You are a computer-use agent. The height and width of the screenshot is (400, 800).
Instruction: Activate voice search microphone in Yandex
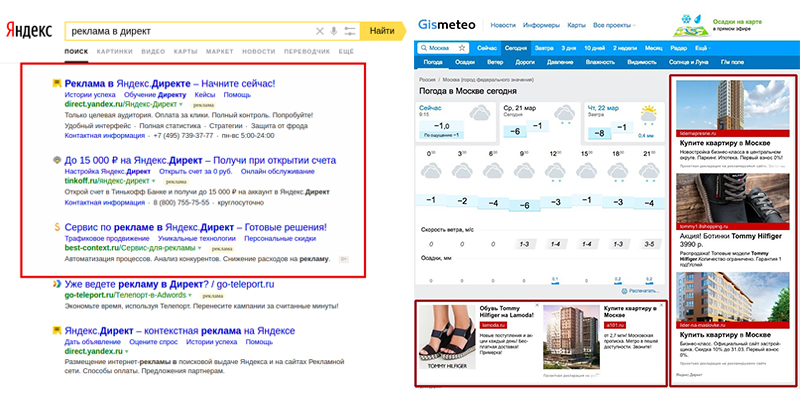pos(334,31)
